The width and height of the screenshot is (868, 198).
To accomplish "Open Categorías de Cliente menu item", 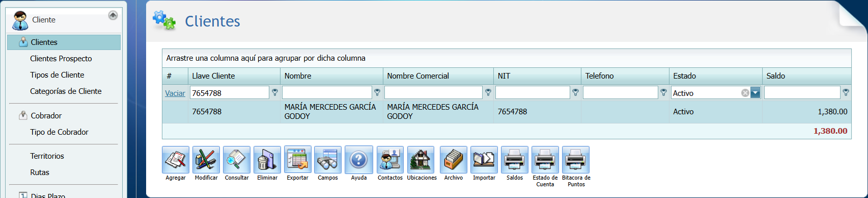I will click(66, 91).
